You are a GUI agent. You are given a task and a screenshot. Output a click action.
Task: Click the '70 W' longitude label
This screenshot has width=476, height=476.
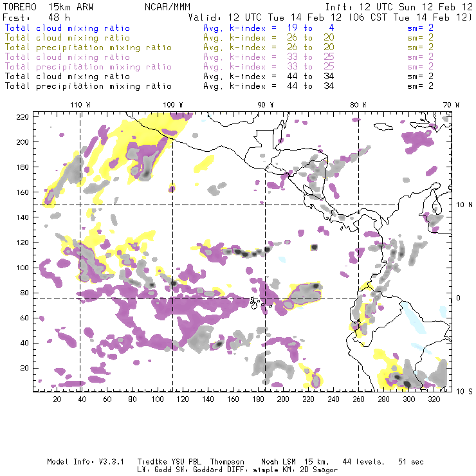(451, 105)
